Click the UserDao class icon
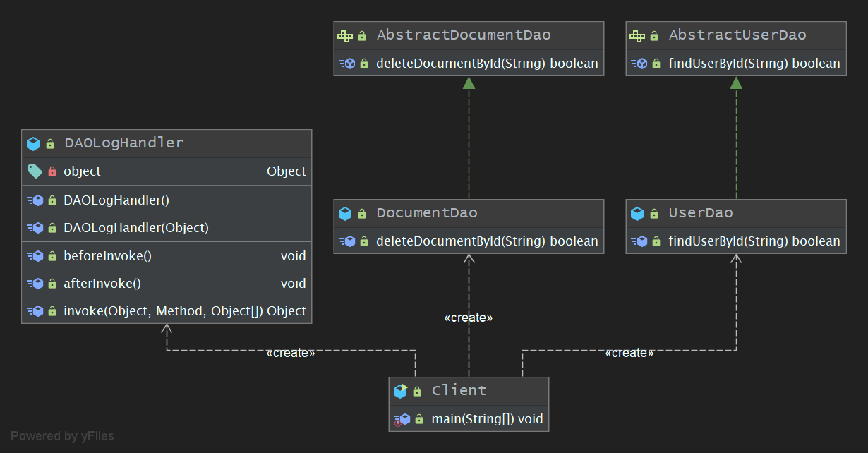This screenshot has width=868, height=453. click(637, 213)
